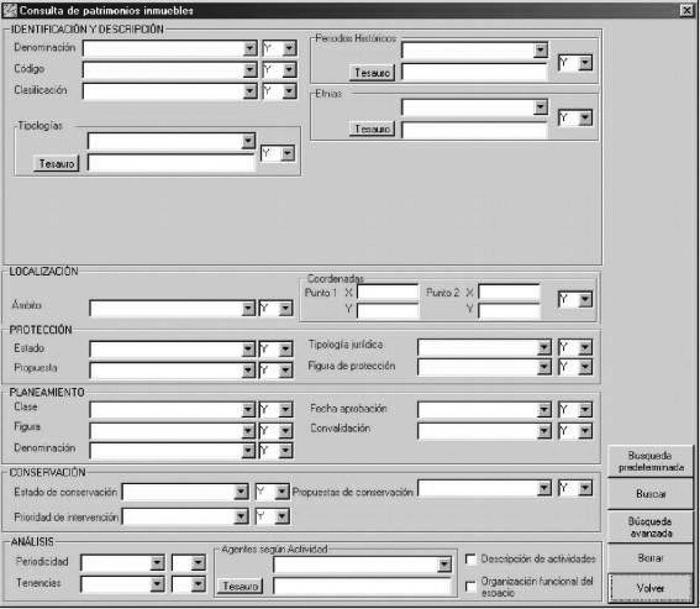Viewport: 700px width, 609px height.
Task: Click the Volver button
Action: (x=650, y=588)
